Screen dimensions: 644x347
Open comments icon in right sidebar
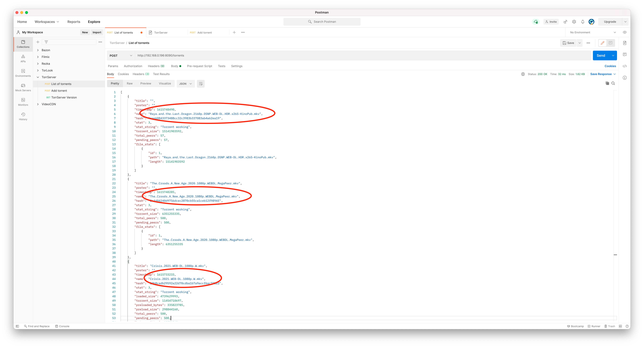click(624, 55)
